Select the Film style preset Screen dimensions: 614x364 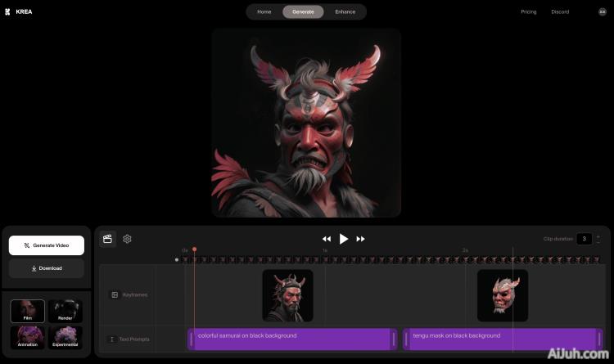click(27, 311)
